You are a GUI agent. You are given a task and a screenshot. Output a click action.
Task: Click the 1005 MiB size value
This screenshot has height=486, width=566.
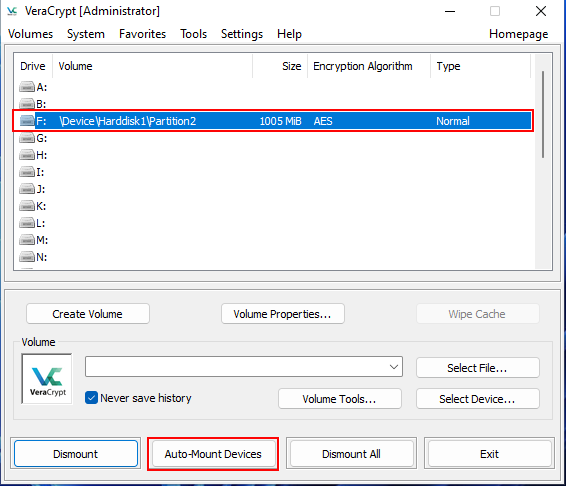tap(280, 121)
